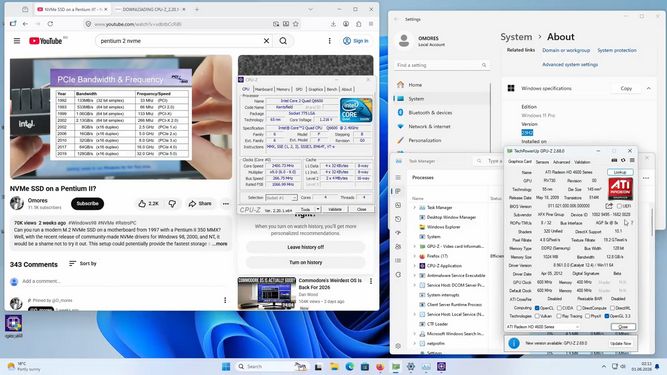This screenshot has height=375, width=667.
Task: Dislike the NVMe SSD video
Action: point(172,204)
